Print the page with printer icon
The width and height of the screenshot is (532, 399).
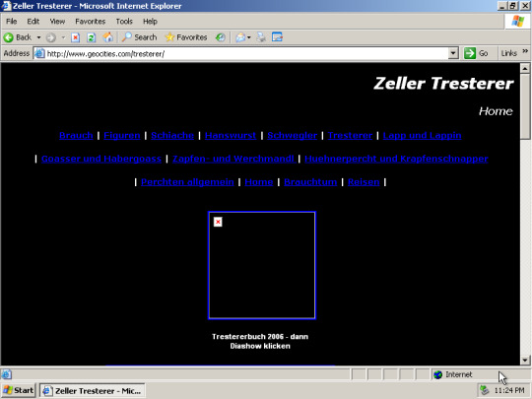pos(261,37)
